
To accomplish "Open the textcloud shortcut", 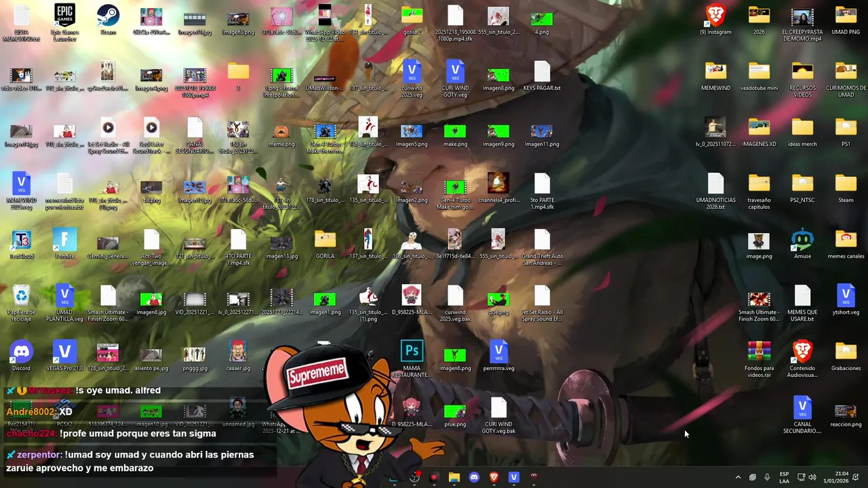I will click(21, 244).
